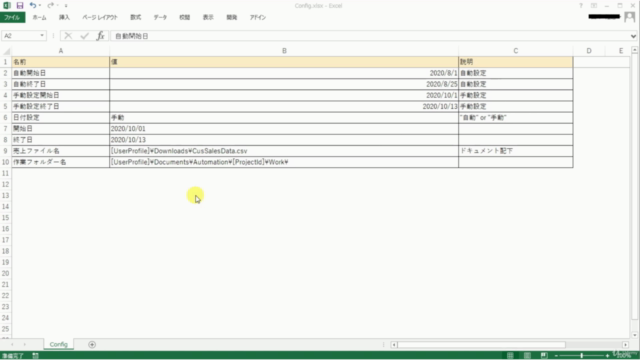Select column B header
This screenshot has width=640, height=360.
pyautogui.click(x=284, y=51)
